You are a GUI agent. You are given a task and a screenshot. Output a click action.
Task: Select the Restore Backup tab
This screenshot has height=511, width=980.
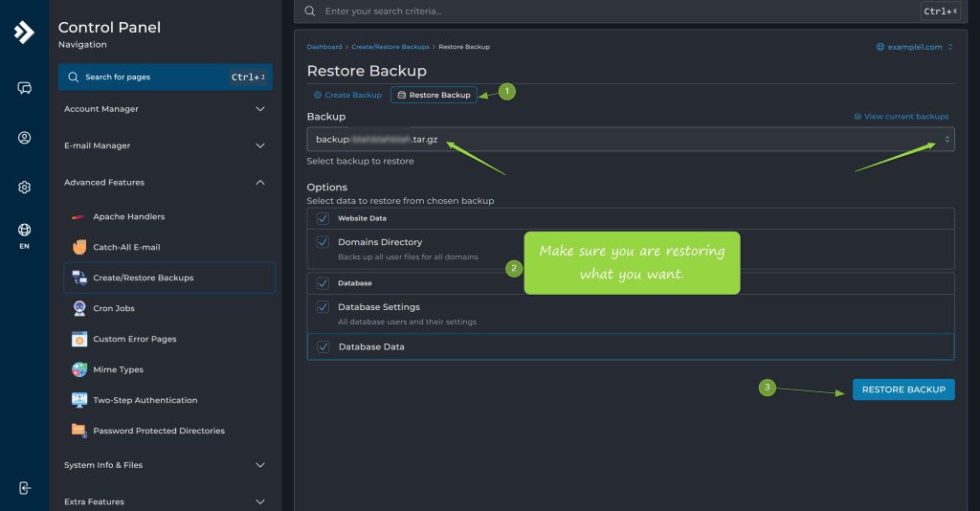(434, 95)
